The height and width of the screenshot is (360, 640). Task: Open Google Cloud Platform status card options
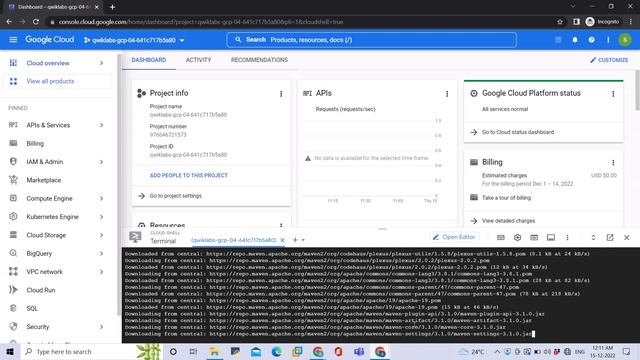tap(613, 94)
